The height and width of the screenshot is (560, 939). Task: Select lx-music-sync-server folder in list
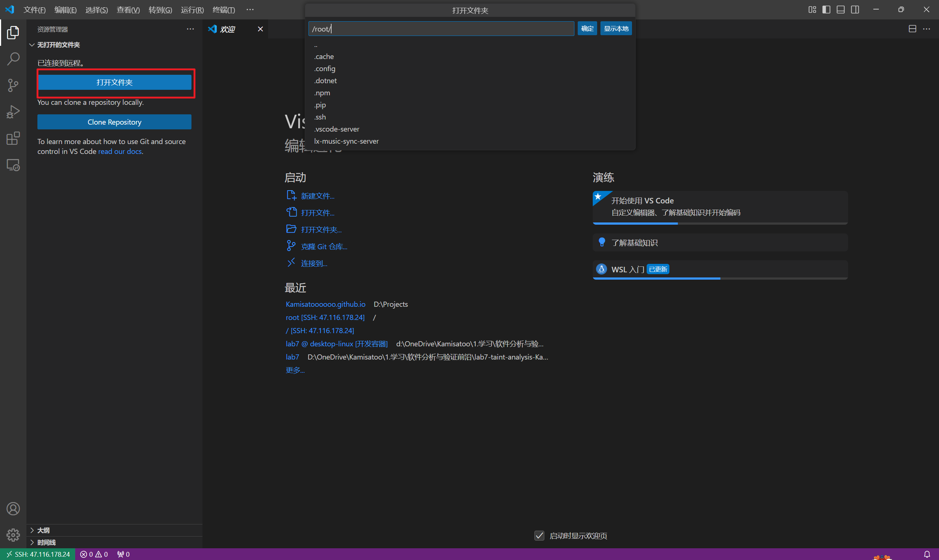tap(470, 141)
